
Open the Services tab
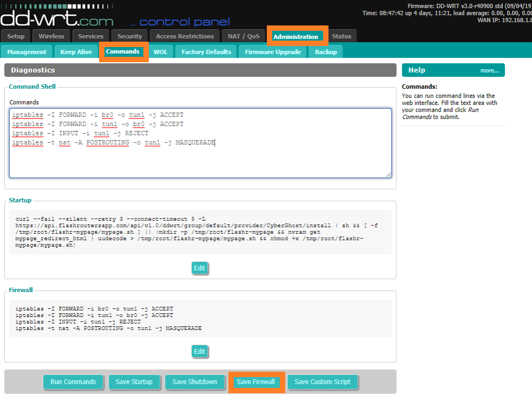[90, 36]
